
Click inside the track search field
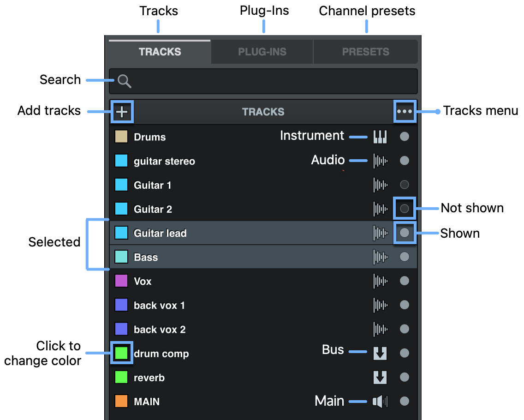point(263,81)
